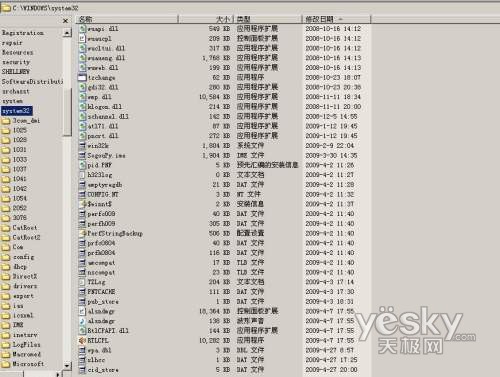The width and height of the screenshot is (500, 377).
Task: Open the config tree folder
Action: click(24, 257)
